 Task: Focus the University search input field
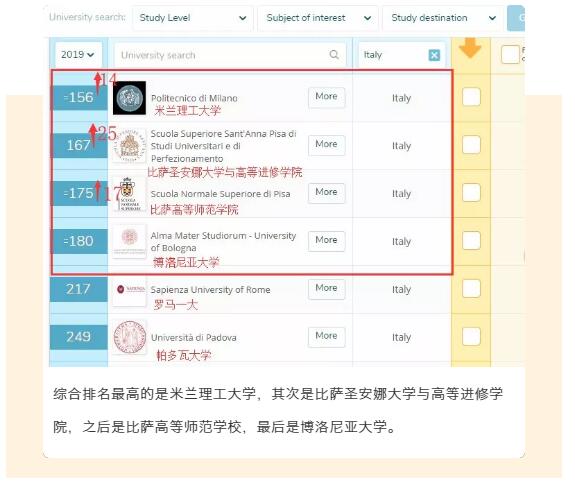tap(230, 55)
